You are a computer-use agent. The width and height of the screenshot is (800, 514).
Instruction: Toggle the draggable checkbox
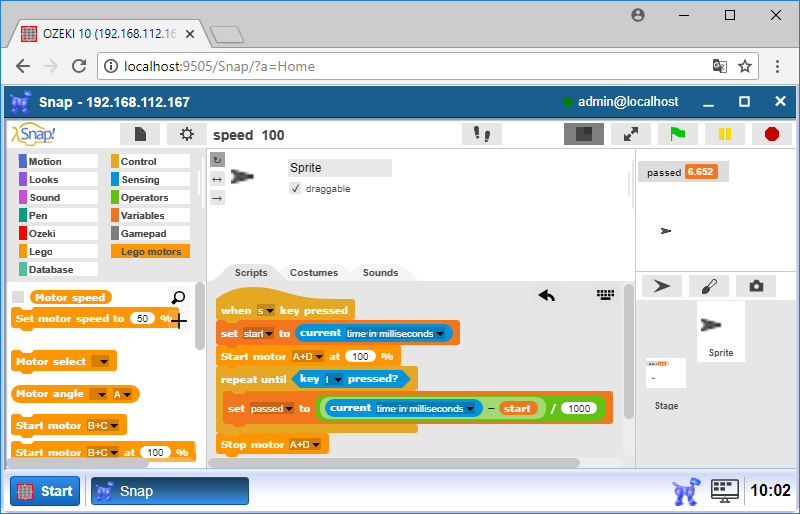point(295,188)
